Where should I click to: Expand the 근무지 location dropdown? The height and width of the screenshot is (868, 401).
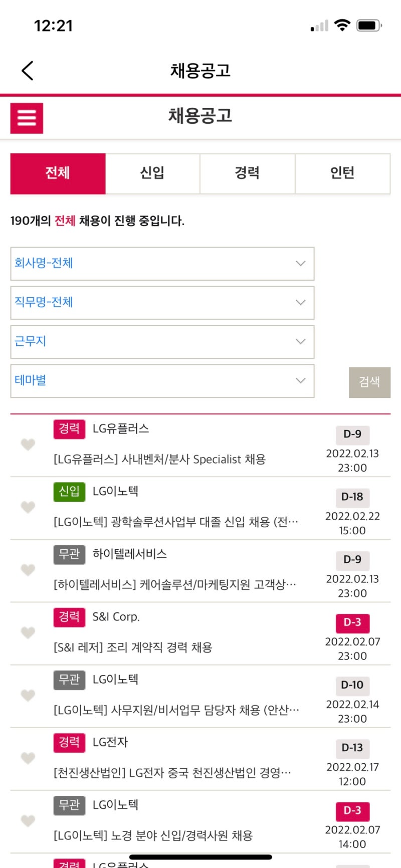click(162, 342)
